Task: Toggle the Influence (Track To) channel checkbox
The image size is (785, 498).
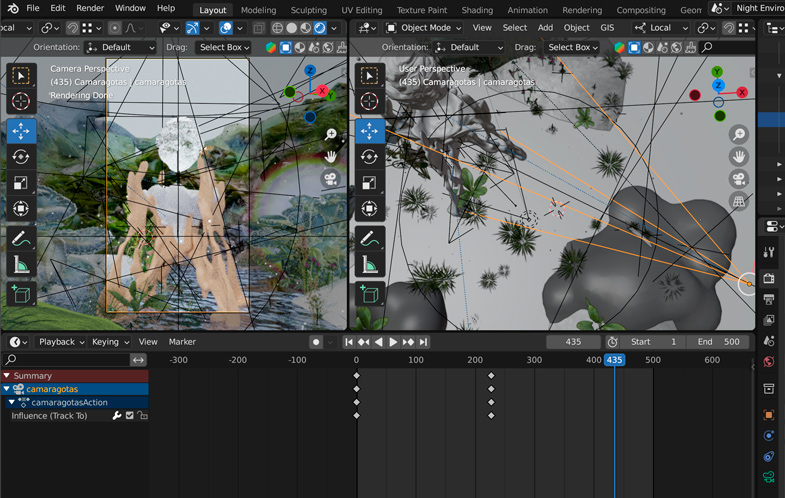Action: pos(129,416)
